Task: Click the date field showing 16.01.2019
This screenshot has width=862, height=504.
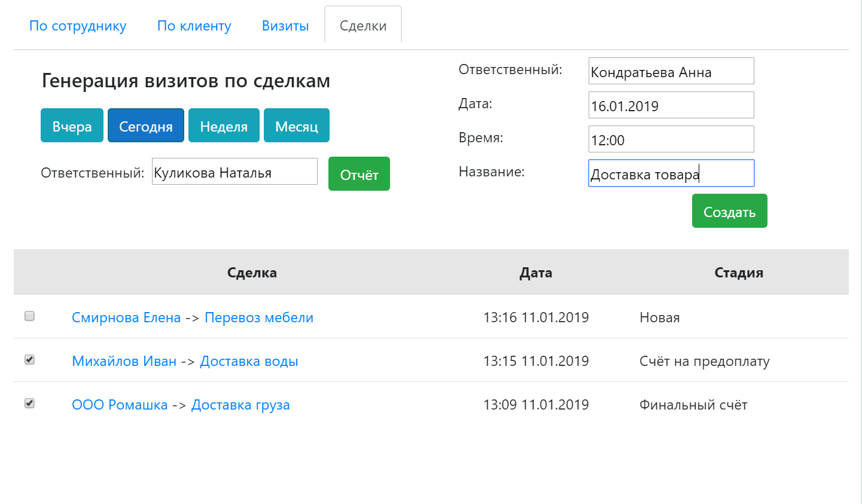Action: [x=671, y=105]
